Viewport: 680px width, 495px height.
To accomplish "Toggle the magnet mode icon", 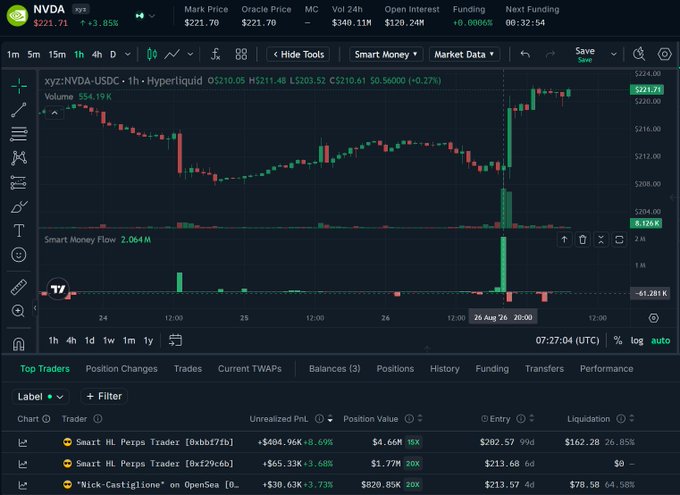I will point(19,344).
